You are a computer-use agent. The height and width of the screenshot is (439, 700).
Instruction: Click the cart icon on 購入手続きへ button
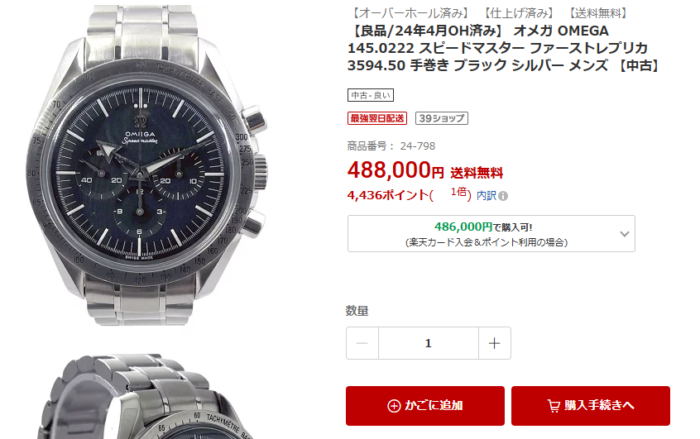(x=554, y=406)
